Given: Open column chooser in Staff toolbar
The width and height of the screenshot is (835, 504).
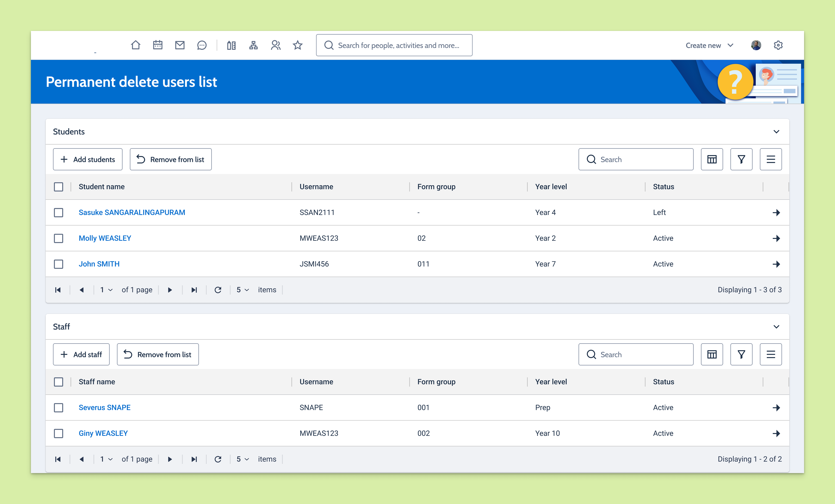Looking at the screenshot, I should click(x=712, y=354).
